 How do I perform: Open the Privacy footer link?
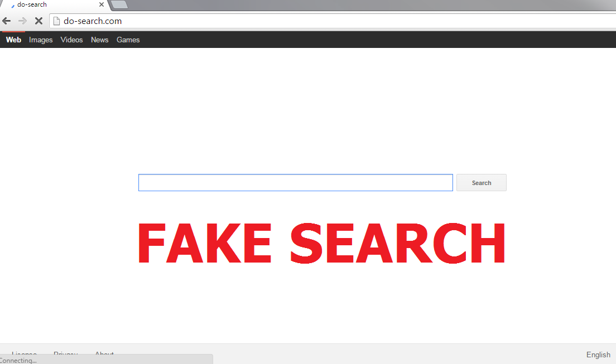click(x=66, y=352)
